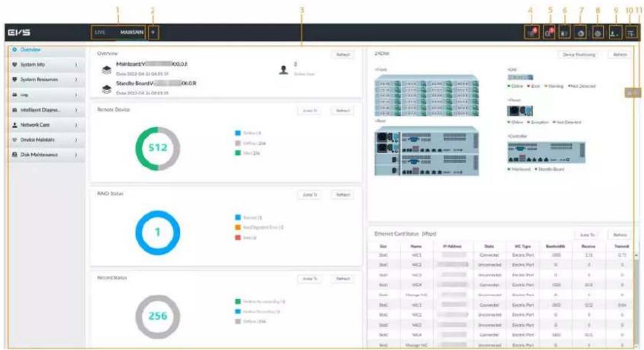Click the Receive column header
This screenshot has height=350, width=644.
pos(588,247)
